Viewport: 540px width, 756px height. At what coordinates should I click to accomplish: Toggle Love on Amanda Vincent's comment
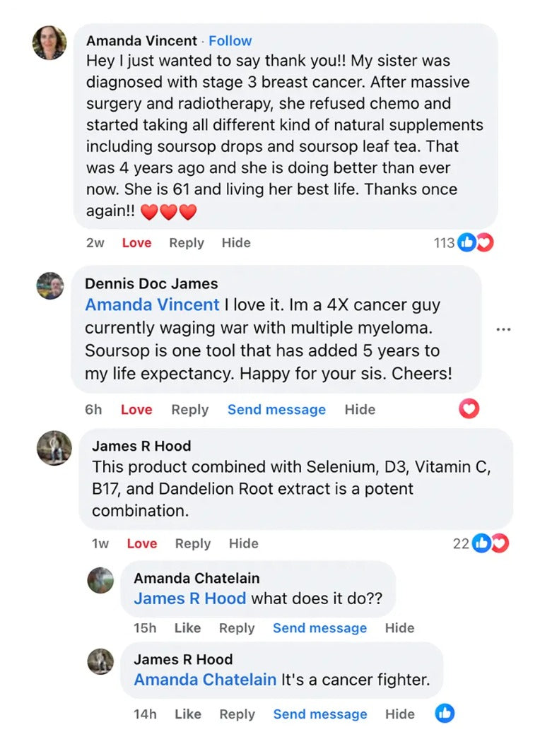(136, 243)
